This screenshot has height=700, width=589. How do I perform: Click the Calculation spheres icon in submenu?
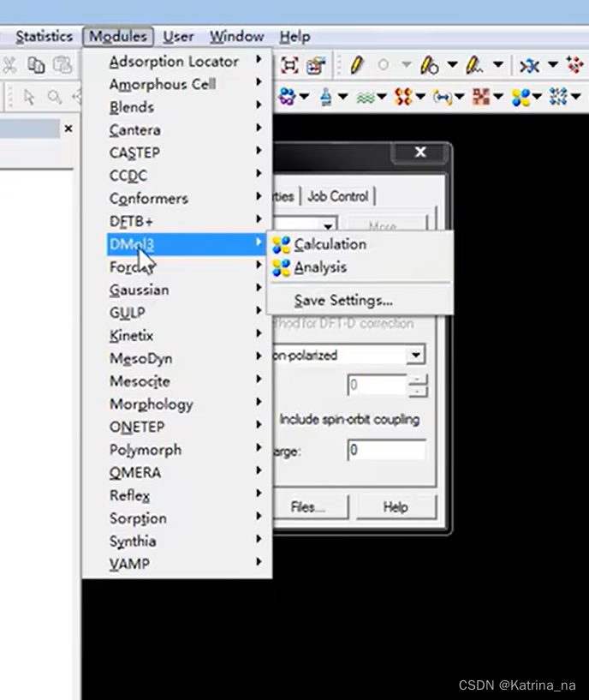(281, 245)
